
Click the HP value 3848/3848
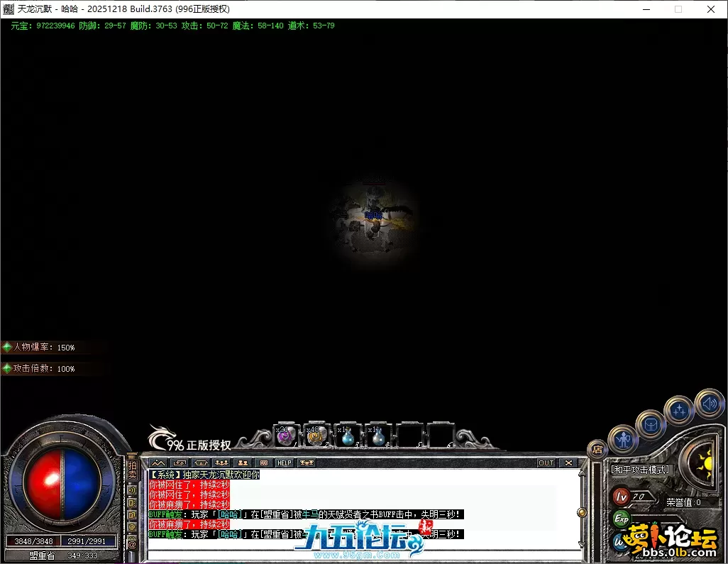click(x=33, y=541)
